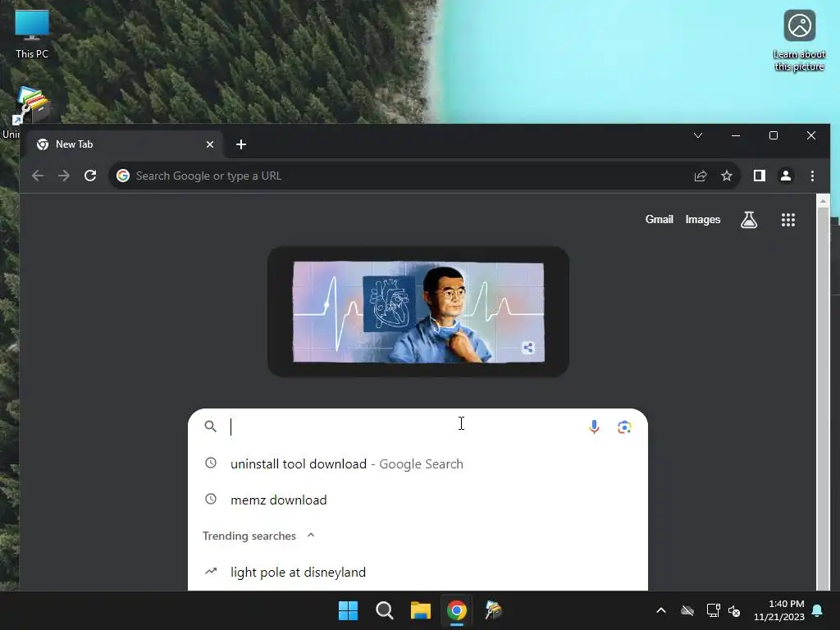Collapse Trending searches with chevron
The height and width of the screenshot is (630, 840).
pos(311,535)
